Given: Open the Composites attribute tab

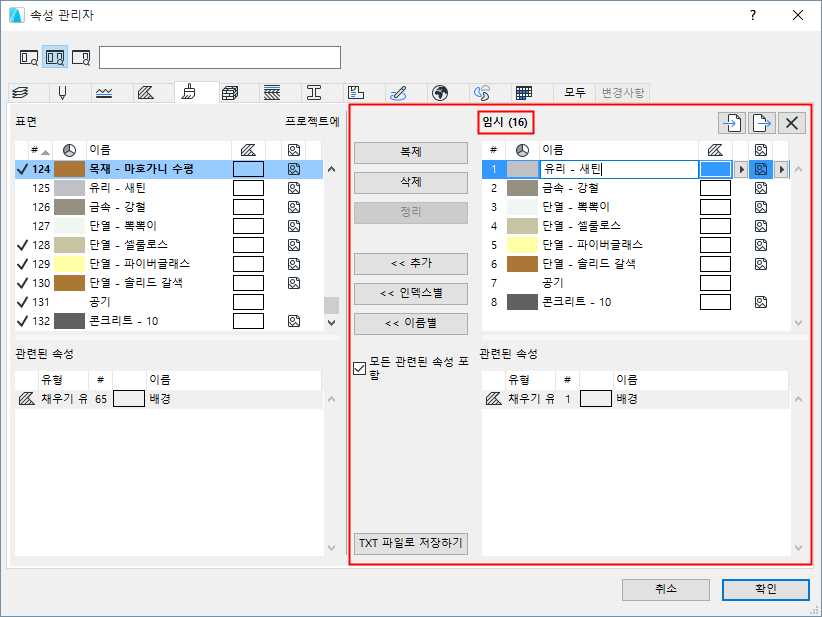Looking at the screenshot, I should pyautogui.click(x=272, y=93).
